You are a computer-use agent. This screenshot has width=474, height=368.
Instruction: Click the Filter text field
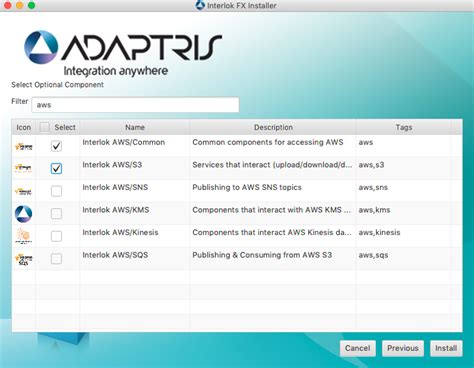135,105
